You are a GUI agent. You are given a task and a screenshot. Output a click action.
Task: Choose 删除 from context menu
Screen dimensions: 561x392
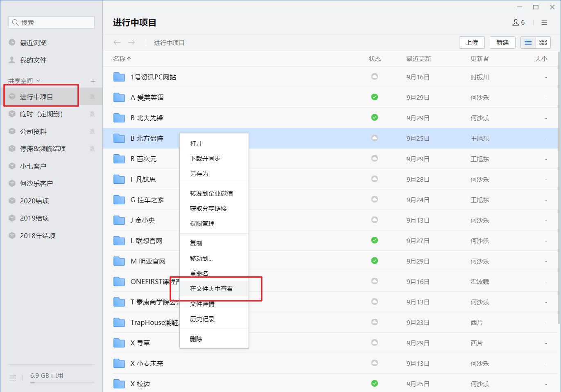(x=214, y=339)
